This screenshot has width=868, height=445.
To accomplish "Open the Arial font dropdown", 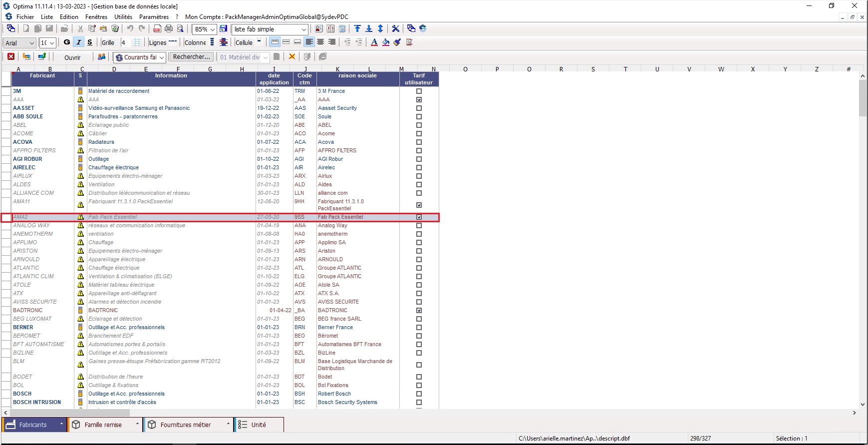I will pos(32,43).
